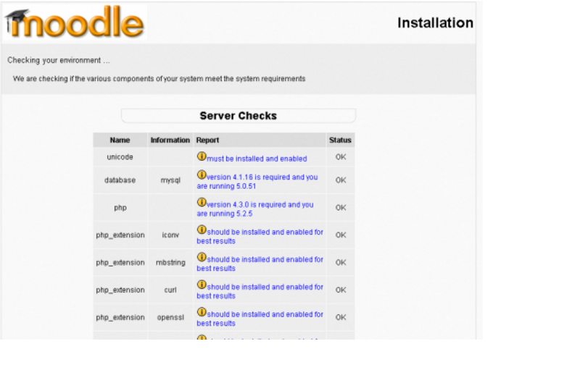Click the 'mbstring' information cell

[x=170, y=263]
